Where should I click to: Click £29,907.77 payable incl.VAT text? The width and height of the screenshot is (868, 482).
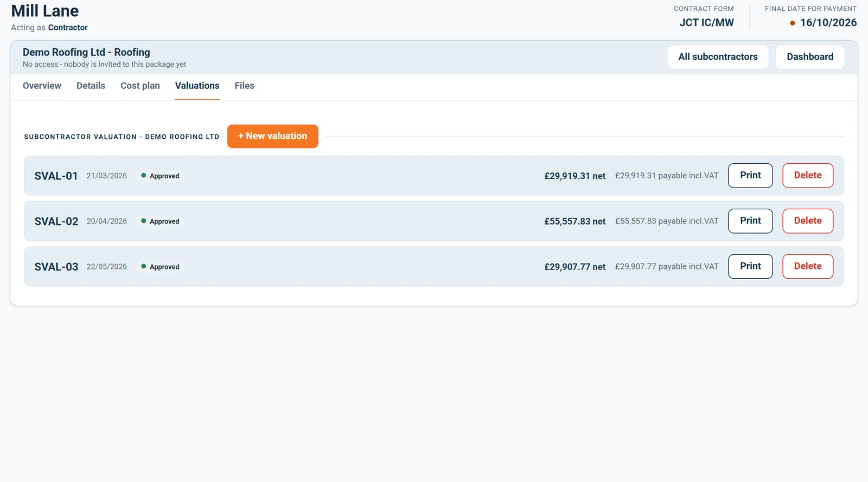(667, 267)
